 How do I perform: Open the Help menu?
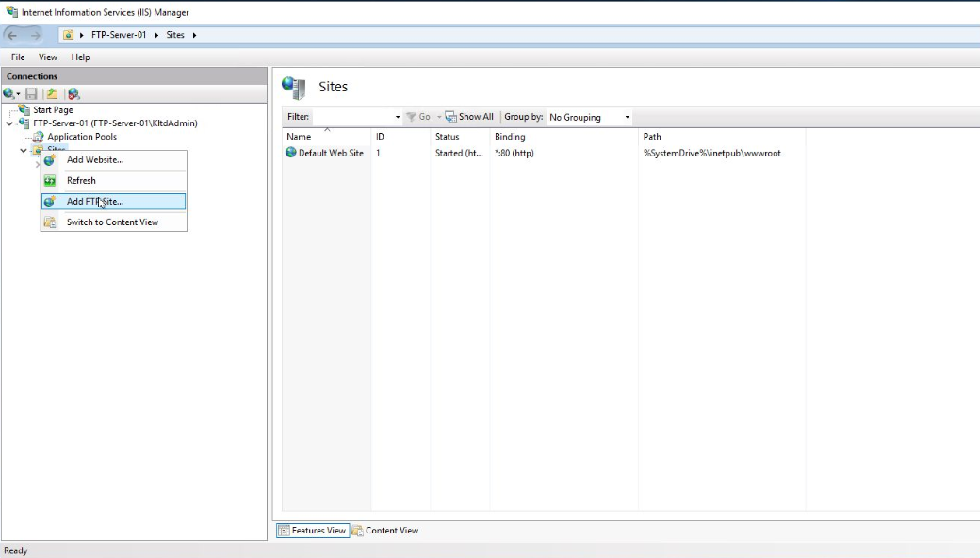81,57
